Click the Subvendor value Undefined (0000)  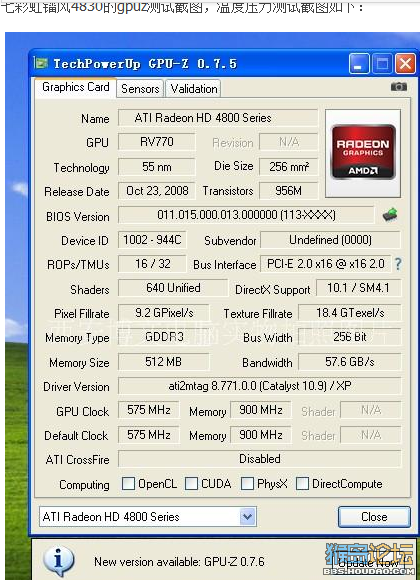pos(330,240)
